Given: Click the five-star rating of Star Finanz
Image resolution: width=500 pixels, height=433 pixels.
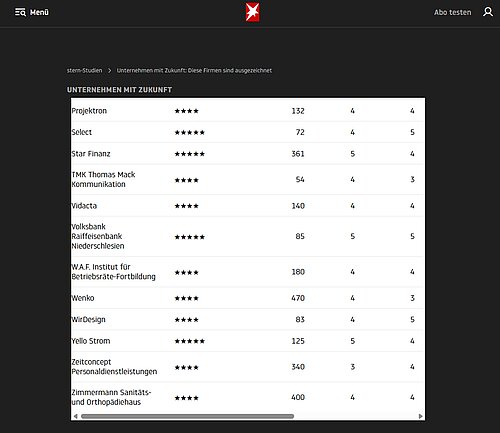Looking at the screenshot, I should (x=190, y=154).
